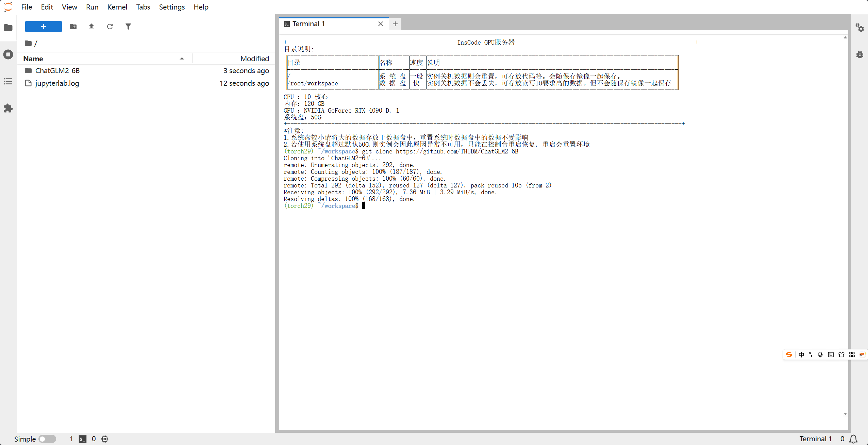
Task: Open the IME skin shirt icon
Action: [x=841, y=355]
